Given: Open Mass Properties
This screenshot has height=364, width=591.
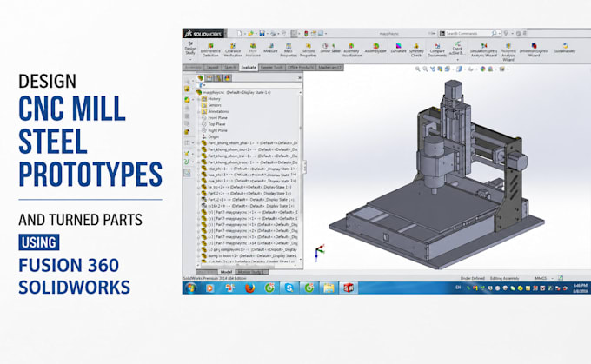Looking at the screenshot, I should tap(289, 50).
